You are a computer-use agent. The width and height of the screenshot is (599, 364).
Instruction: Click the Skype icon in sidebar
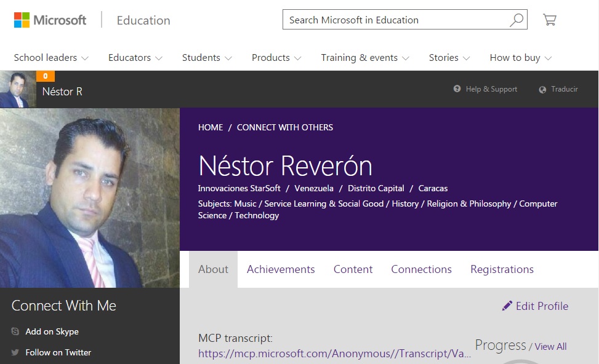coord(15,331)
